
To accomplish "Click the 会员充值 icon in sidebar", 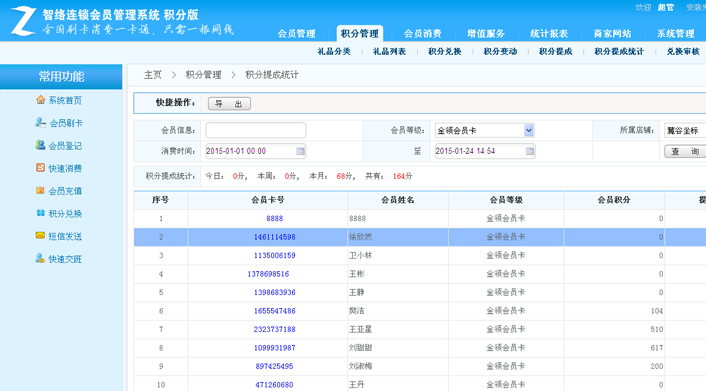I will 41,190.
